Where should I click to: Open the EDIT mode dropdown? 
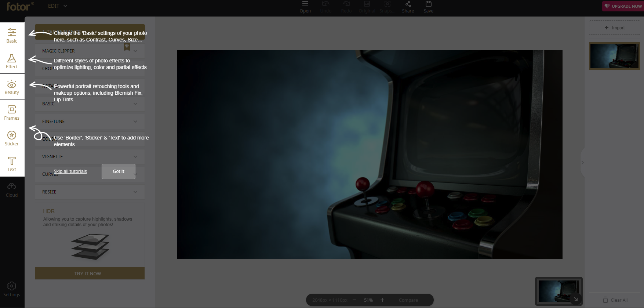click(x=58, y=6)
